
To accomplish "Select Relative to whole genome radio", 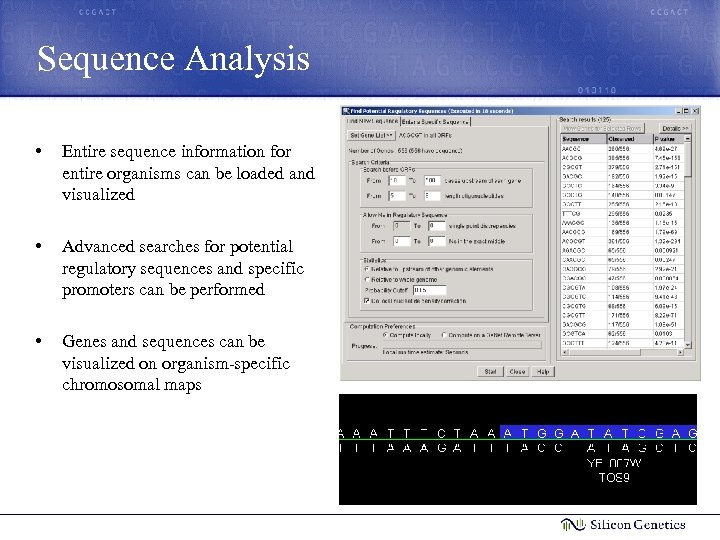I will (367, 279).
